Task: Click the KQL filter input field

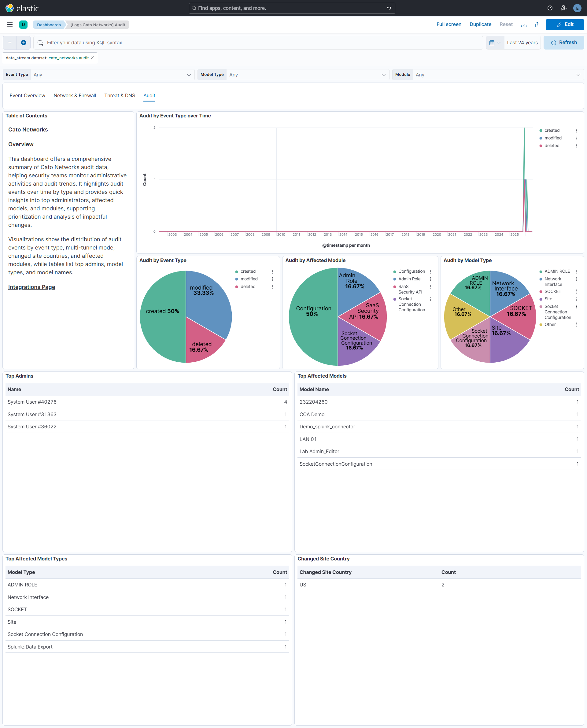Action: pos(258,42)
